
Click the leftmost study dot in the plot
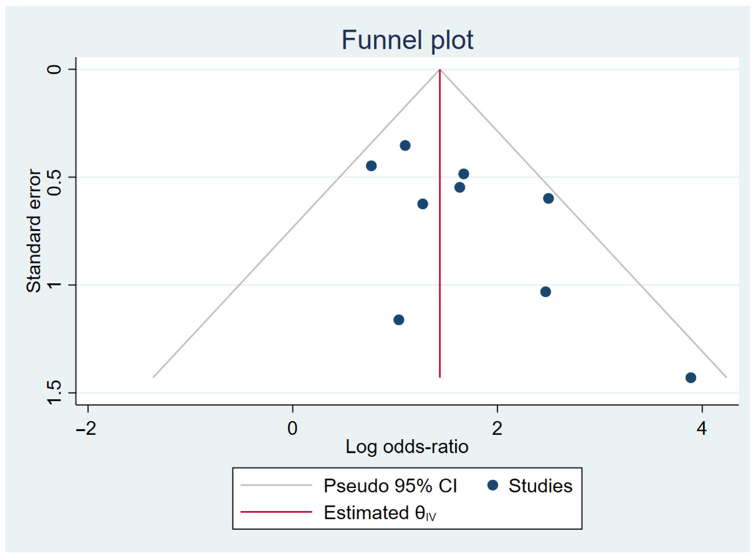[371, 166]
